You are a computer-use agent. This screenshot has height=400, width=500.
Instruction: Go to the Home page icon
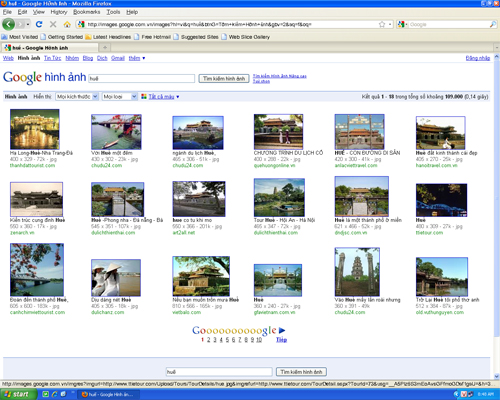tap(67, 24)
